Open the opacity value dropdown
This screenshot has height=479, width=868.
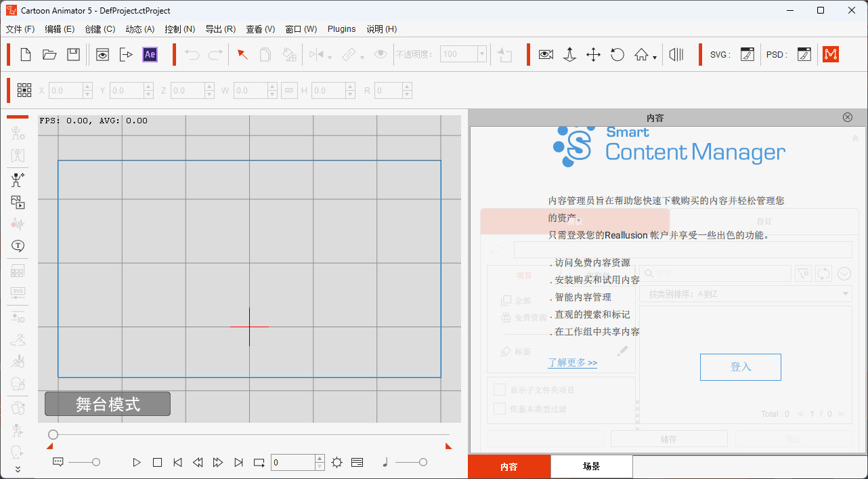[482, 54]
